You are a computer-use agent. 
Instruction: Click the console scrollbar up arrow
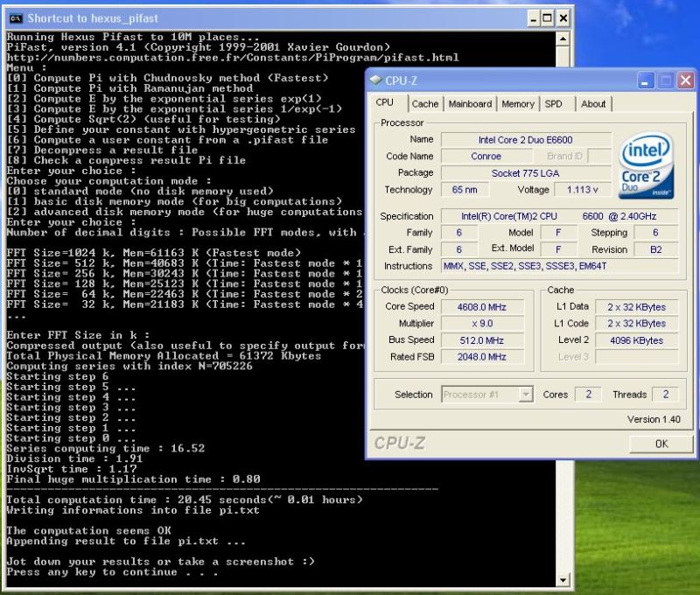563,38
